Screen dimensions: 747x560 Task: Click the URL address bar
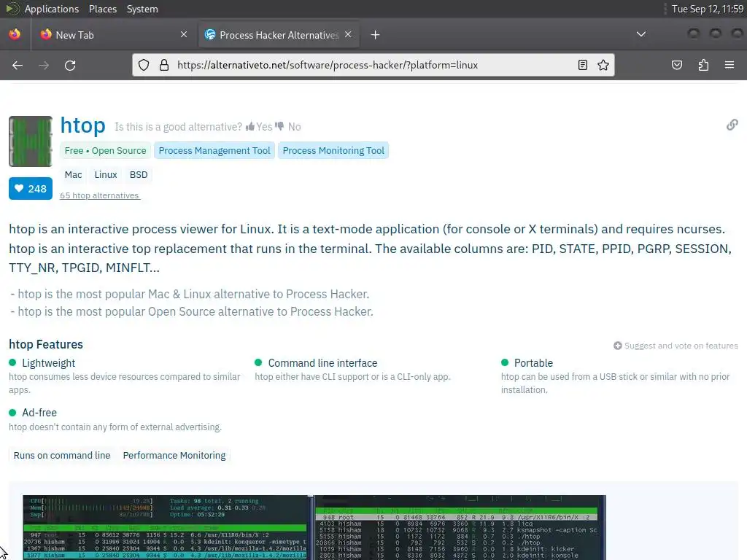(373, 65)
